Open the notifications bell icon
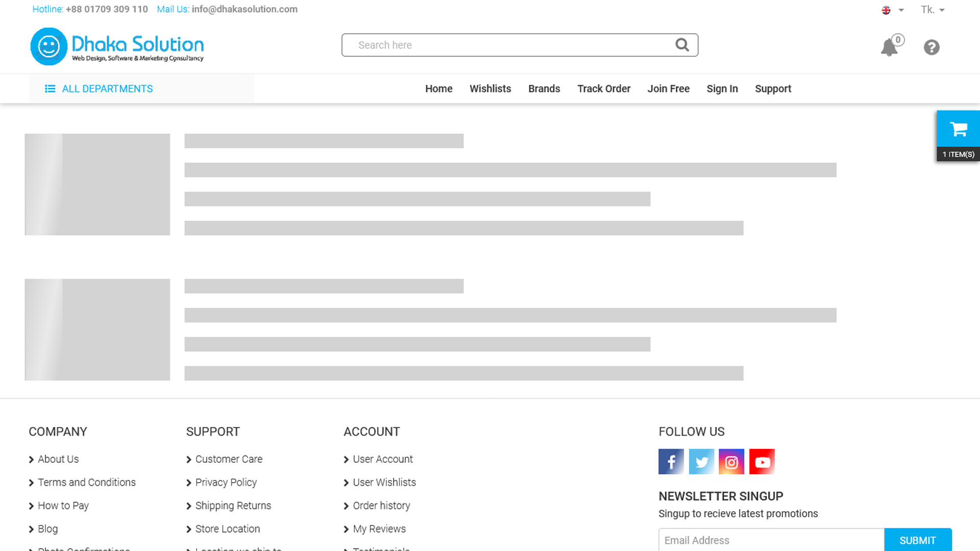 coord(889,47)
